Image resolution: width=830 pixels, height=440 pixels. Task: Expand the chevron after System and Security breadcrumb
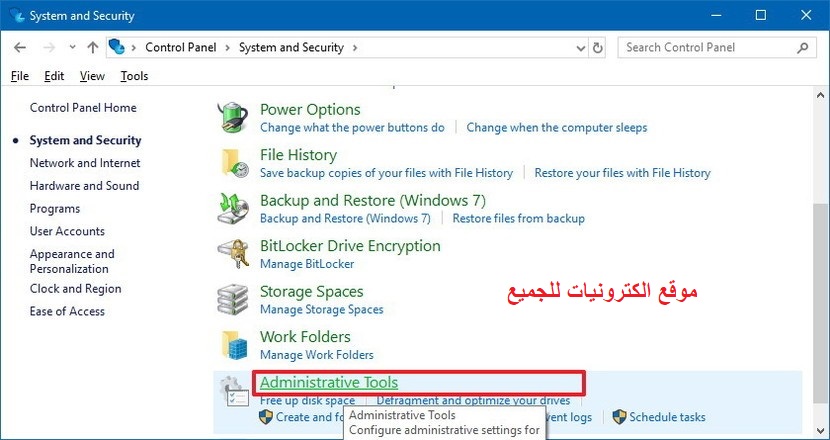tap(355, 48)
